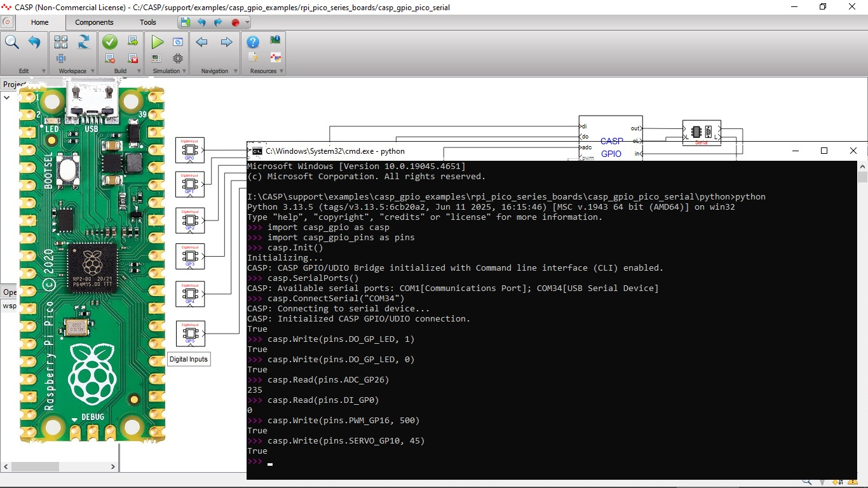
Task: Select the Serial block on the canvas
Action: [x=702, y=133]
